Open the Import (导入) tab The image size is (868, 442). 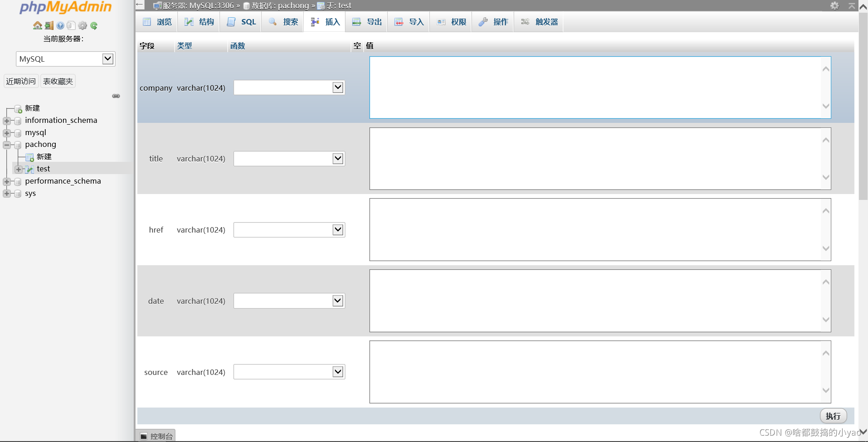[x=409, y=22]
